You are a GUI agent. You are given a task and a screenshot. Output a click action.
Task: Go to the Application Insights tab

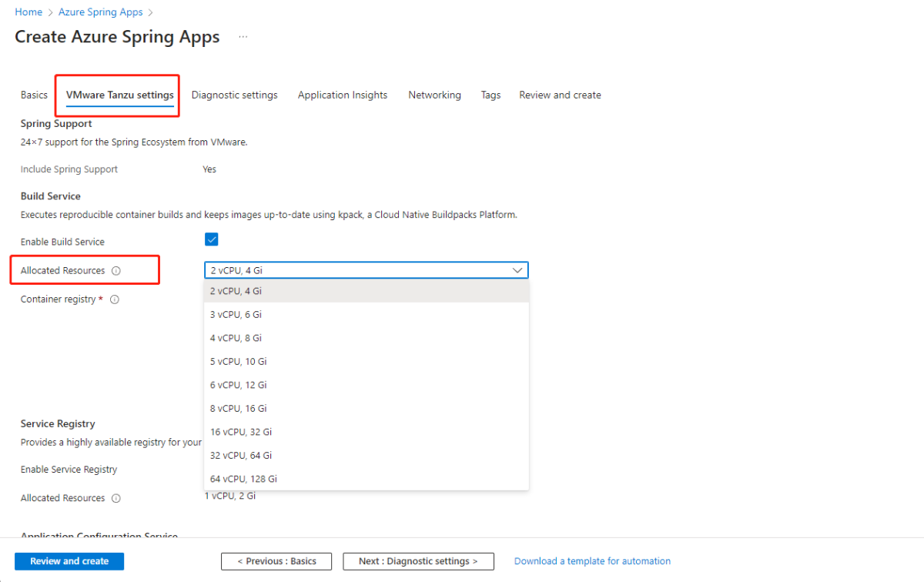343,95
